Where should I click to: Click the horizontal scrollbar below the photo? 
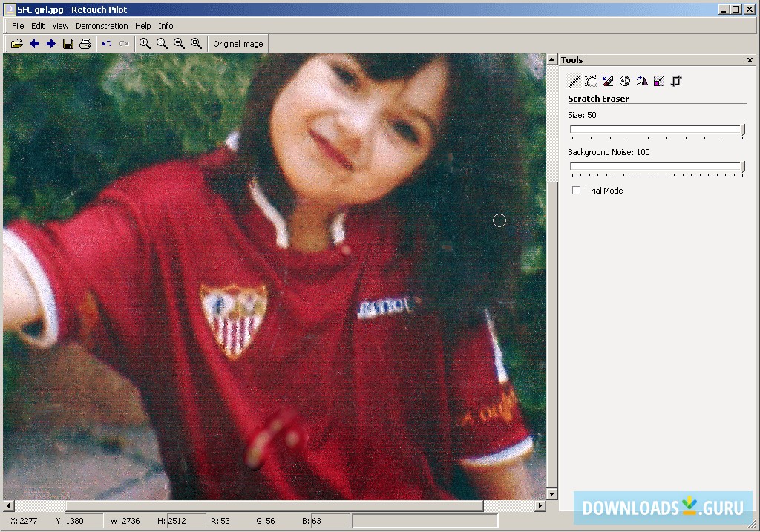click(x=275, y=505)
